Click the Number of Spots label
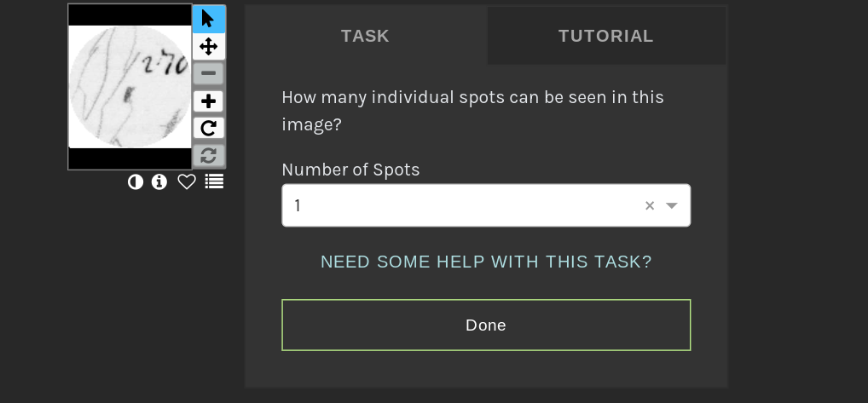This screenshot has height=403, width=868. [351, 170]
